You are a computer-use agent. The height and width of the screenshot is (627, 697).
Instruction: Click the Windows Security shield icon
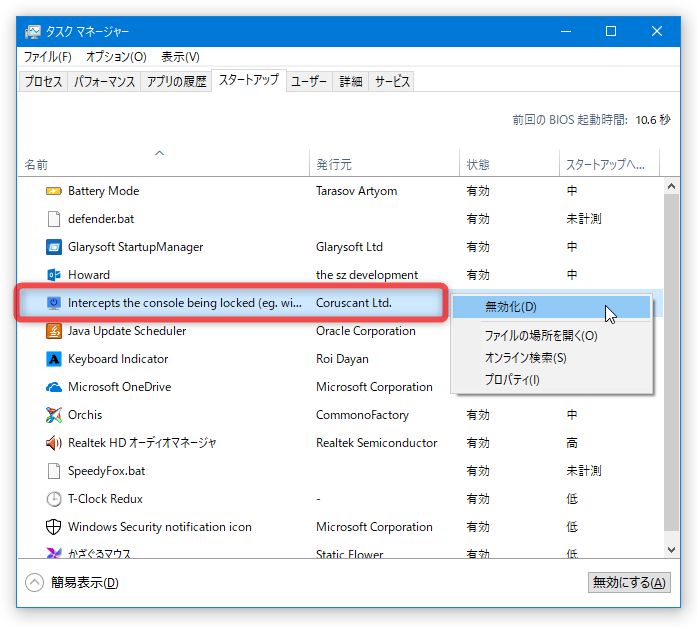click(x=54, y=527)
